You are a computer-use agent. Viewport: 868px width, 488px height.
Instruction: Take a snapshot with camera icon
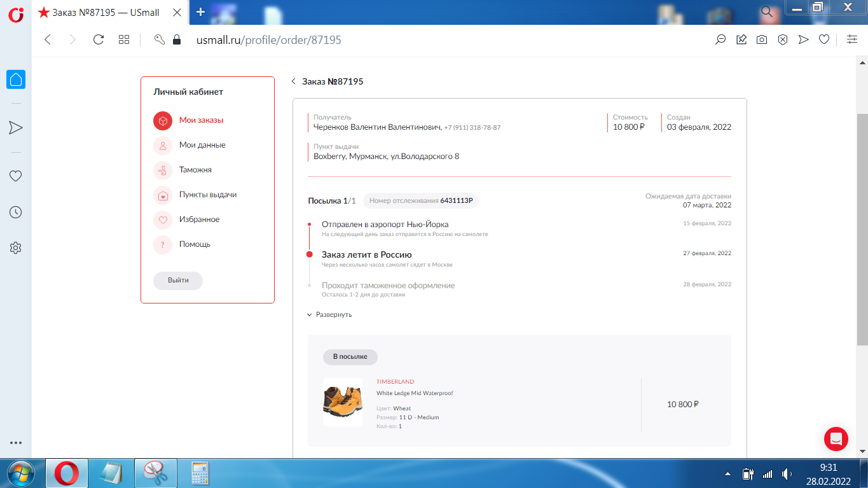762,39
